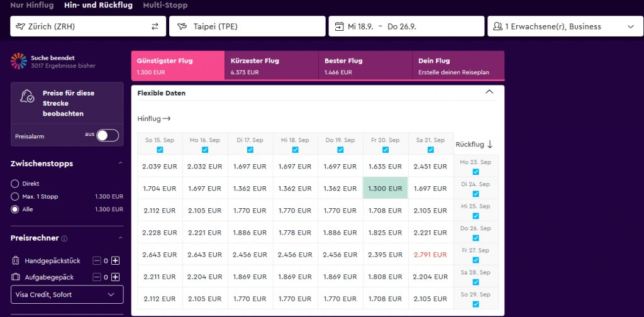Select the Direkt stops option
Image resolution: width=644 pixels, height=317 pixels.
pos(15,184)
